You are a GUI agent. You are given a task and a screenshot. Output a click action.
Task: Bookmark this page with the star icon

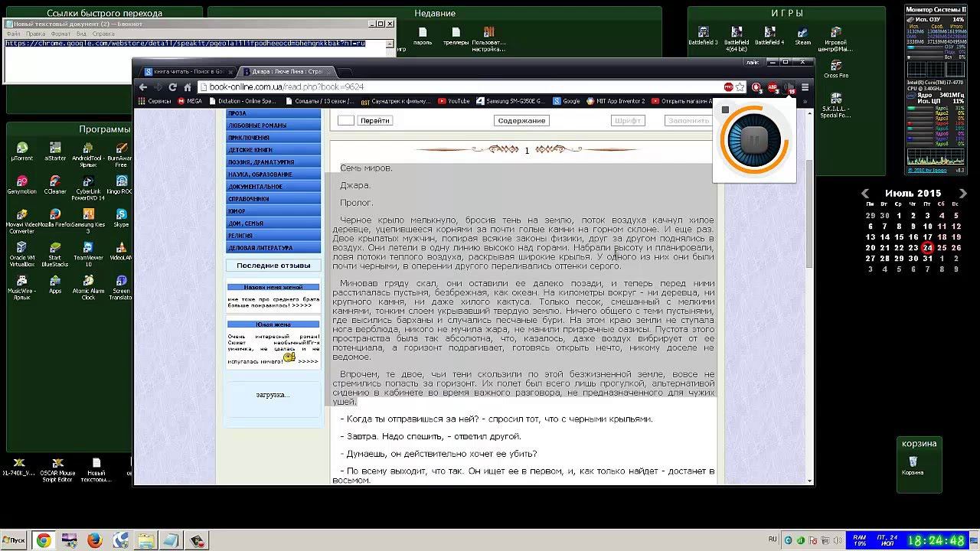(x=741, y=87)
